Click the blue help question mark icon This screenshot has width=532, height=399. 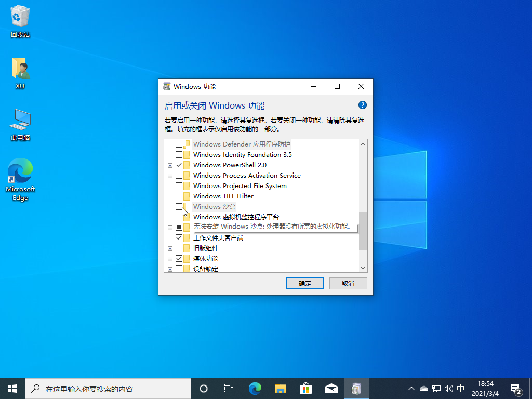362,105
